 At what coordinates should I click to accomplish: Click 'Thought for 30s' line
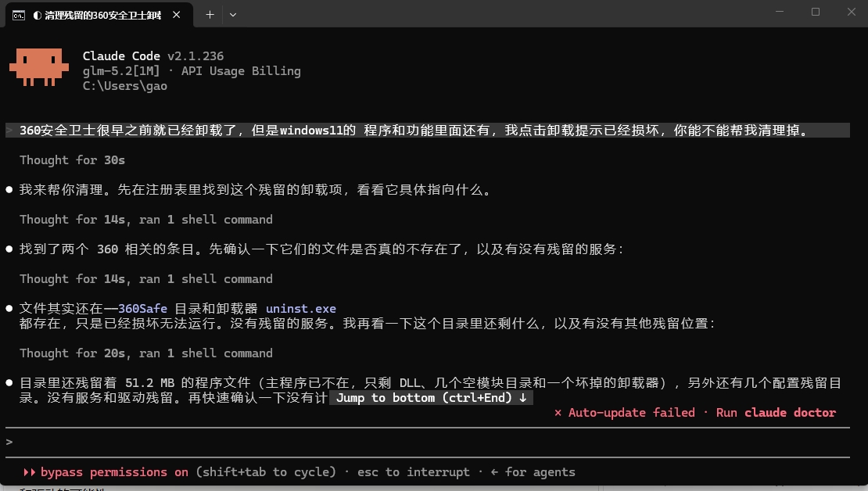pyautogui.click(x=72, y=160)
